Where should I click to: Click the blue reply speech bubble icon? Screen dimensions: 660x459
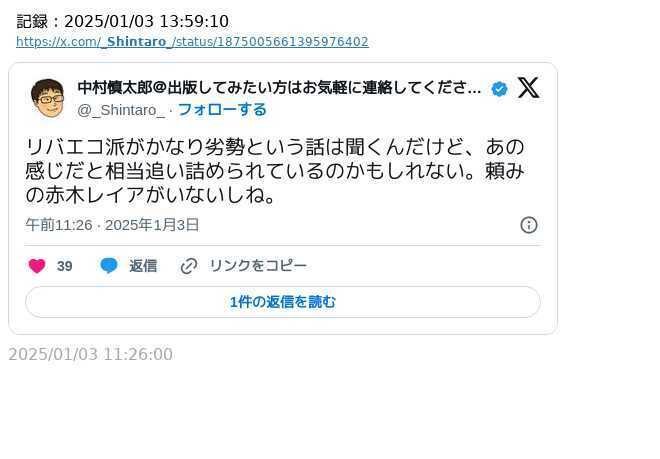(x=109, y=266)
